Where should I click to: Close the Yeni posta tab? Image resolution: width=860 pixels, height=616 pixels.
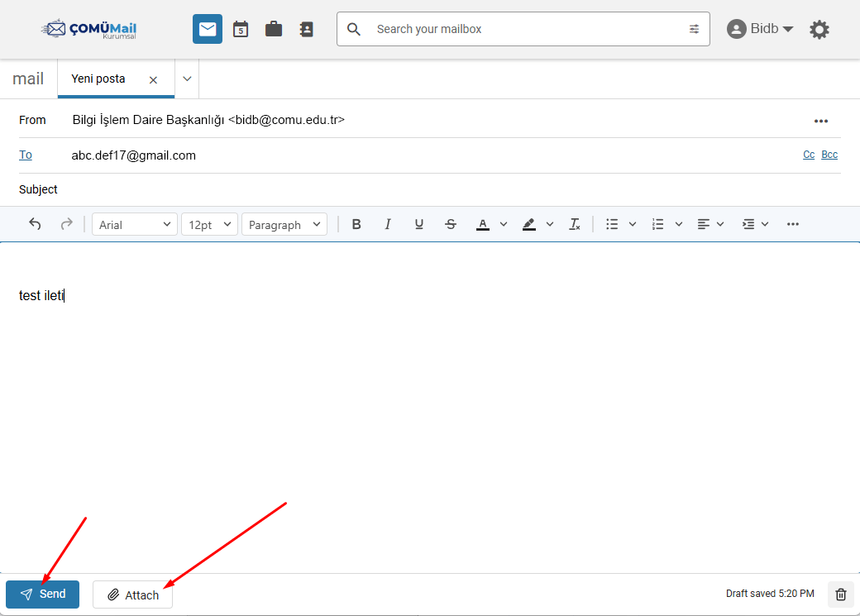153,80
